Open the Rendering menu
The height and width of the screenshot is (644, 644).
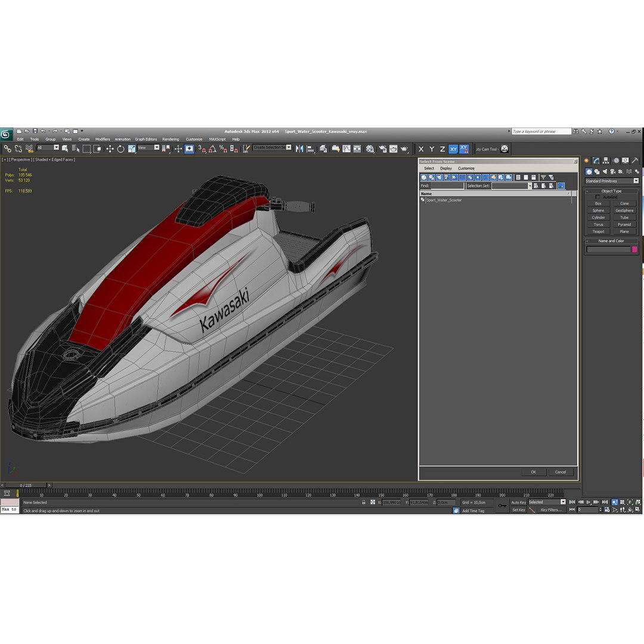171,139
